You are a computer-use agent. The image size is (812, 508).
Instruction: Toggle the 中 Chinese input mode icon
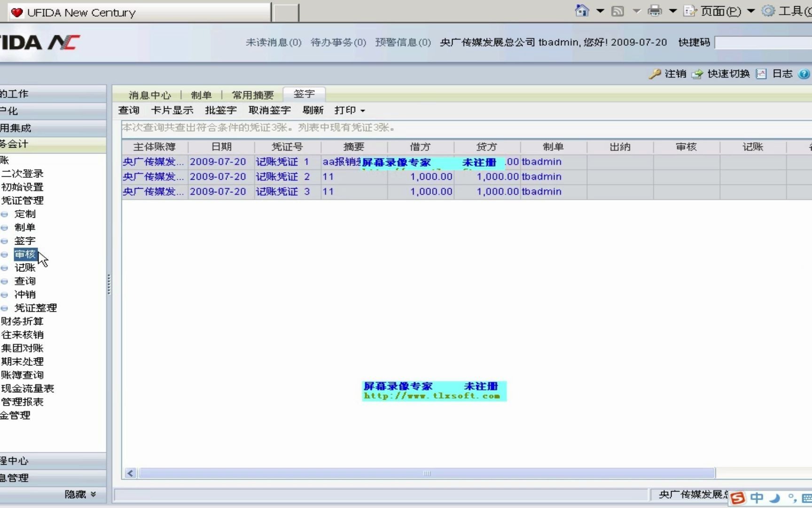coord(757,498)
